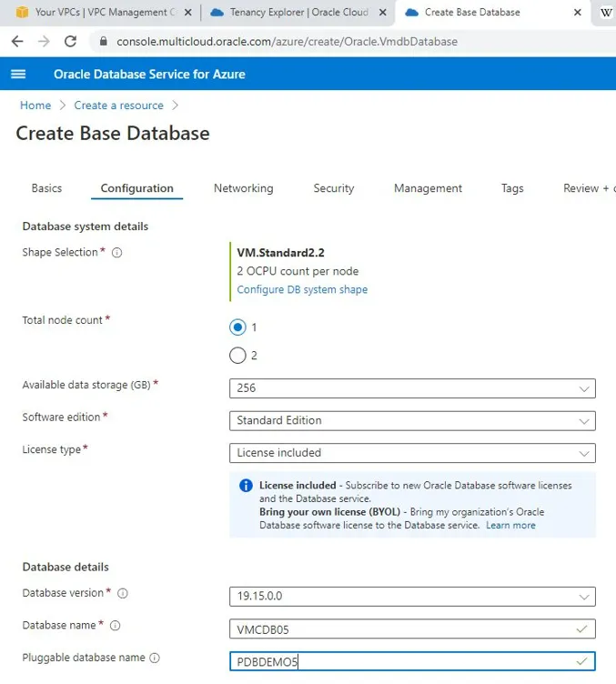Select the Configuration tab
Viewport: 616px width, 684px height.
(x=137, y=188)
